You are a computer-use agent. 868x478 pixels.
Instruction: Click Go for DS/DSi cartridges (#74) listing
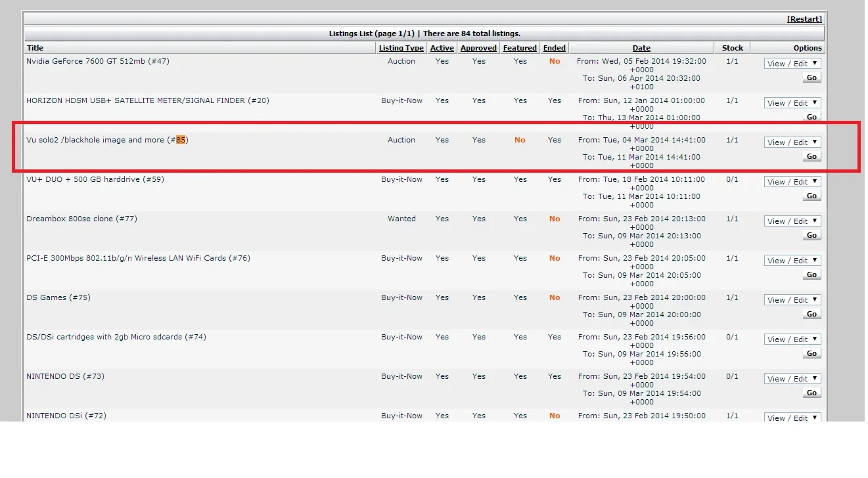pyautogui.click(x=811, y=353)
